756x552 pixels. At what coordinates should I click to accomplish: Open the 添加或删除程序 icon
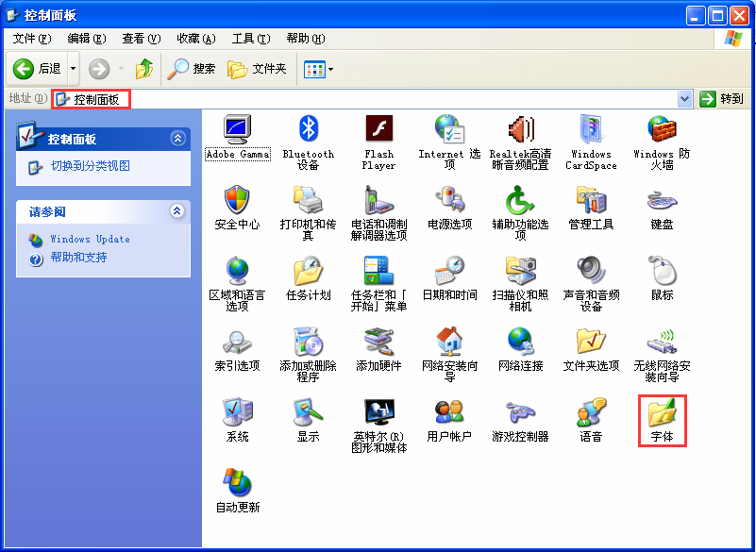pyautogui.click(x=308, y=342)
